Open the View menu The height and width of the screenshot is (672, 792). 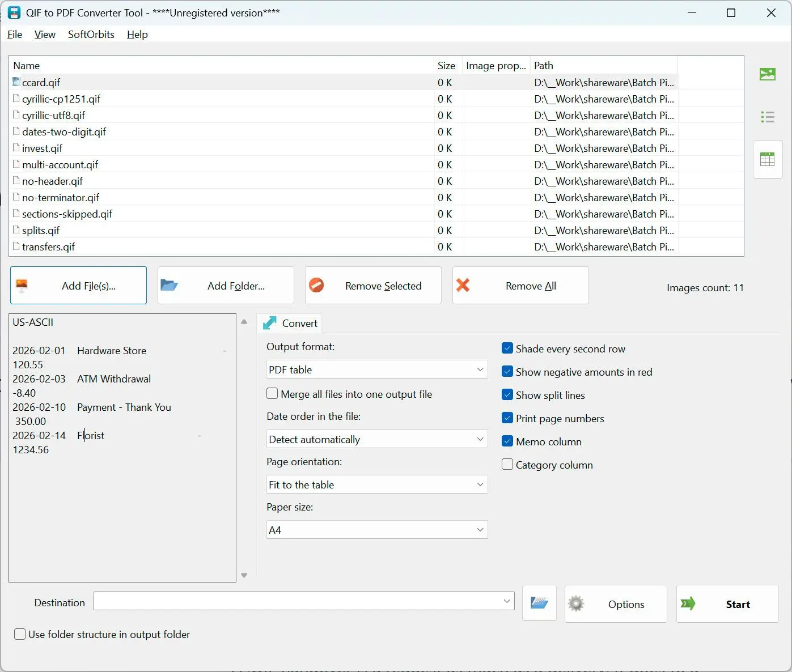(45, 35)
